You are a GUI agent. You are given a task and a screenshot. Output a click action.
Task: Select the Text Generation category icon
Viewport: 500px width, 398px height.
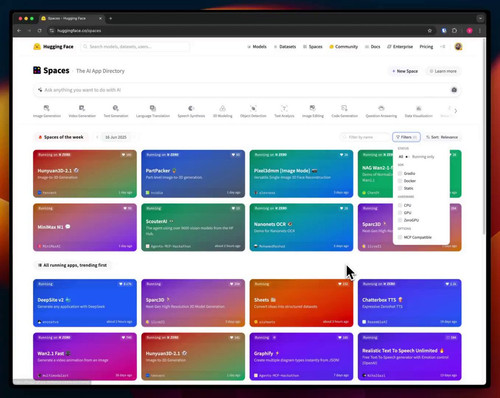point(116,108)
